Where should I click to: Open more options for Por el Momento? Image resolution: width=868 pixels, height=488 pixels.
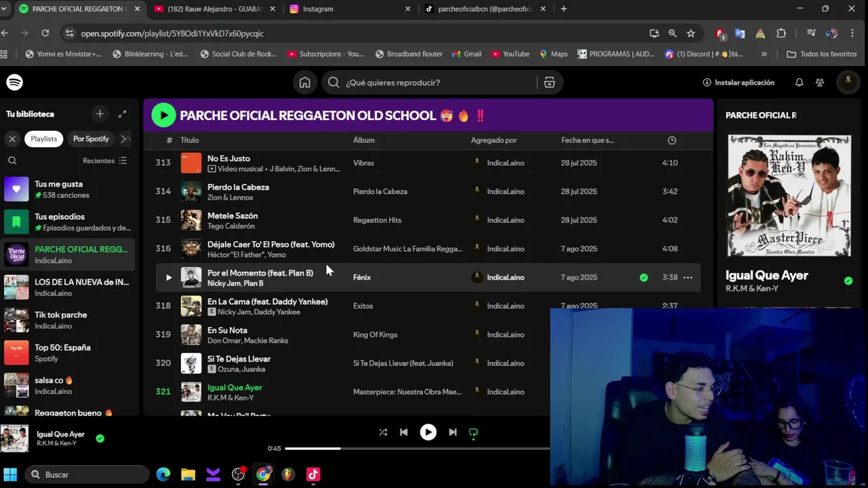click(x=688, y=277)
